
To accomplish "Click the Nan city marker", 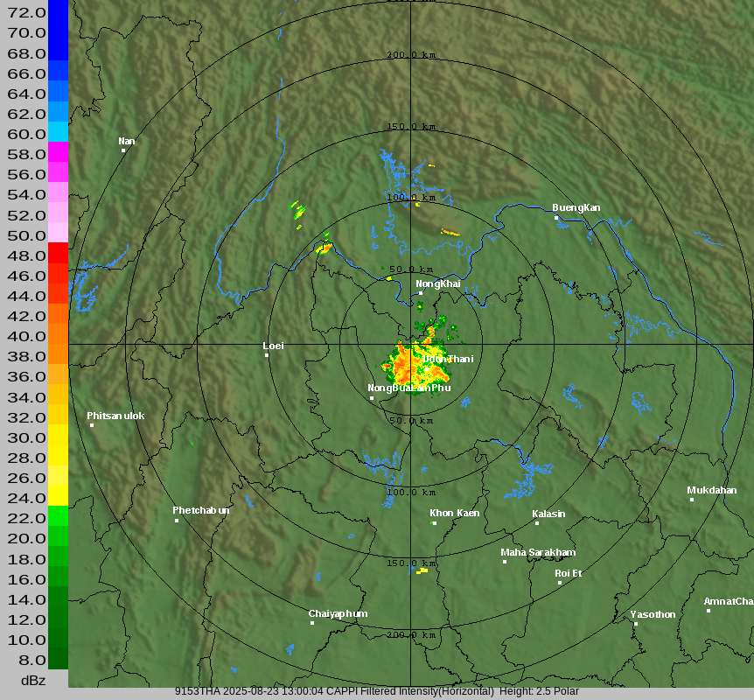I will coord(123,150).
